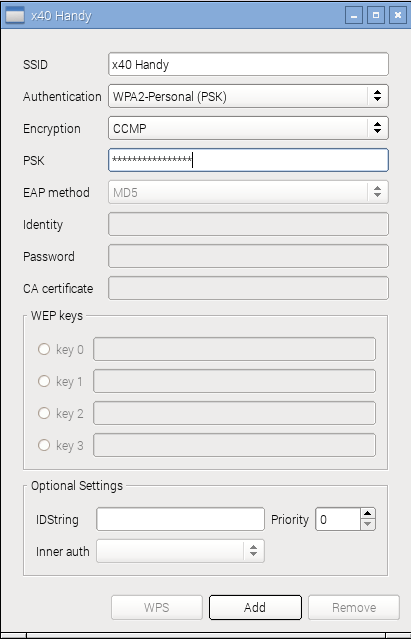411x639 pixels.
Task: Select the key 2 radio button
Action: 44,413
